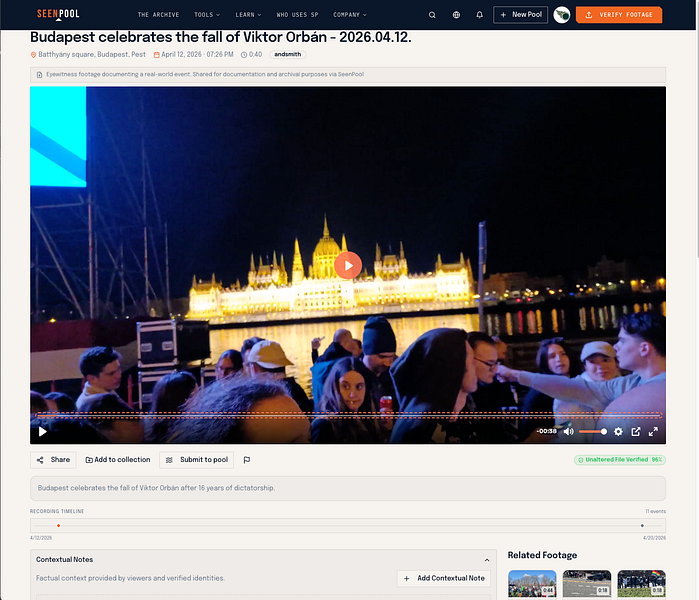Viewport: 699px width, 600px height.
Task: Adjust the video volume slider
Action: pyautogui.click(x=592, y=432)
